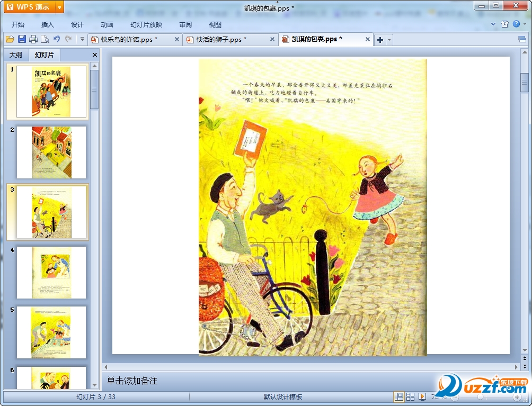Expand the WPS 演示 dropdown arrow

(x=59, y=7)
